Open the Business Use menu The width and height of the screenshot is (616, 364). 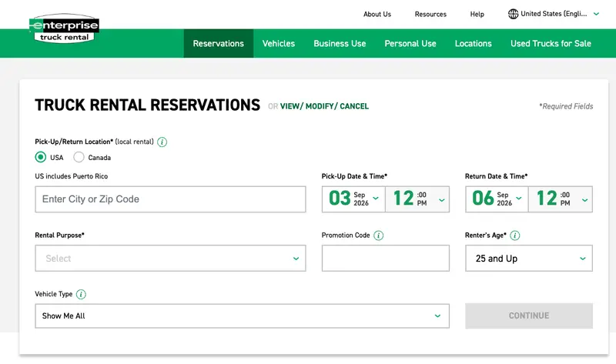coord(340,44)
